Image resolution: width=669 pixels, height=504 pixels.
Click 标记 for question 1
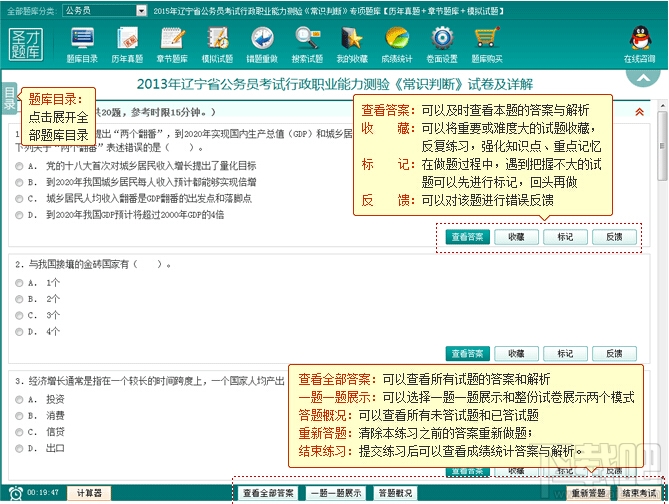pyautogui.click(x=565, y=237)
